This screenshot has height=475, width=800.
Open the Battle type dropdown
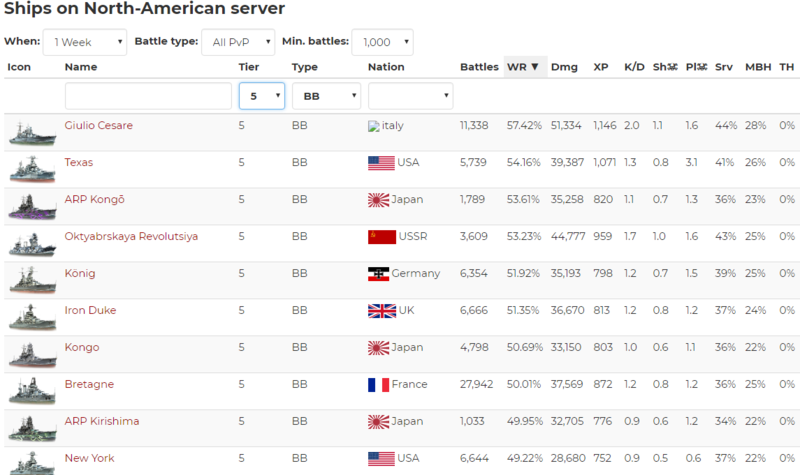point(237,42)
